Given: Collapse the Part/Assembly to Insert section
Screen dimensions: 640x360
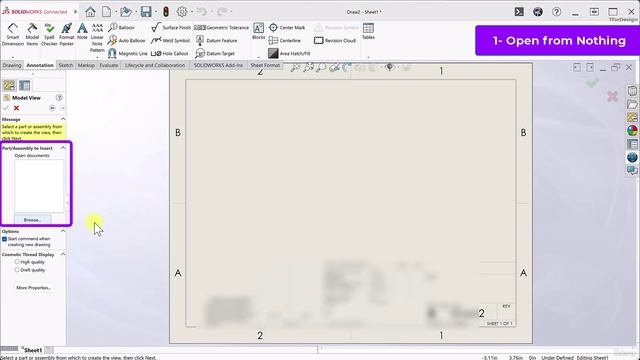Looking at the screenshot, I should (x=63, y=148).
